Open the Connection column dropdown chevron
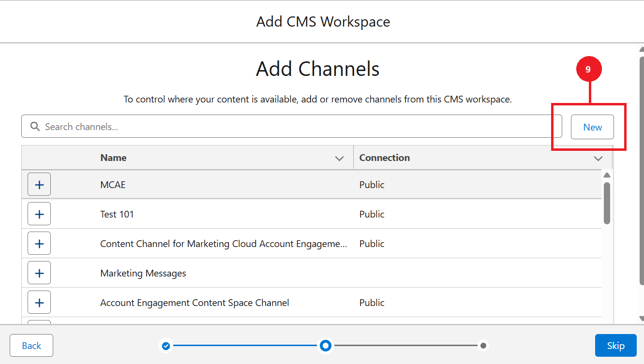The image size is (644, 364). click(x=598, y=159)
